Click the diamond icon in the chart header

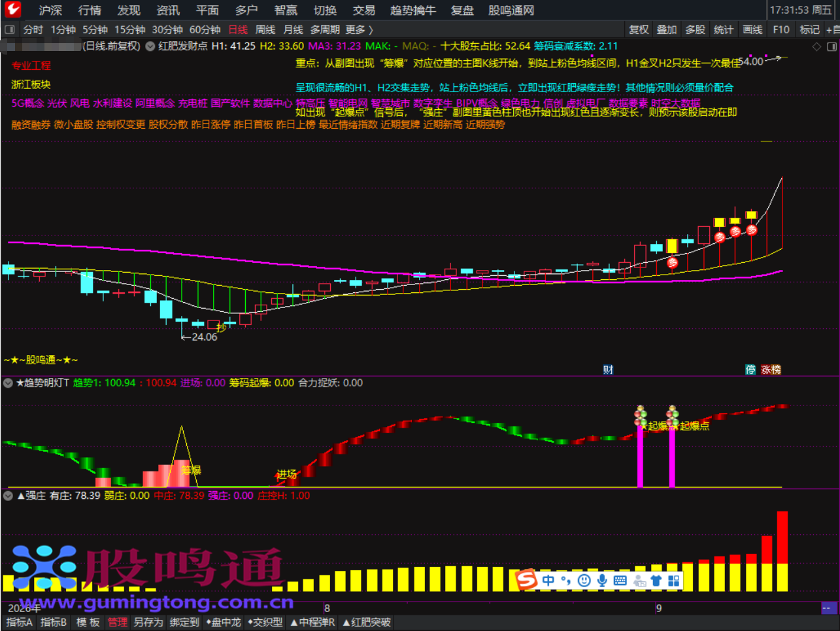tap(816, 46)
